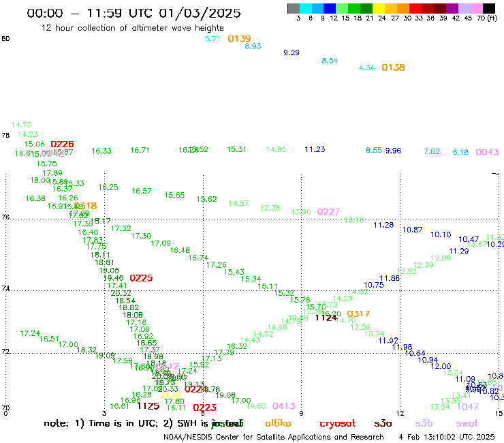The image size is (504, 443).
Task: Click the '8.55' wave height value
Action: coord(373,150)
